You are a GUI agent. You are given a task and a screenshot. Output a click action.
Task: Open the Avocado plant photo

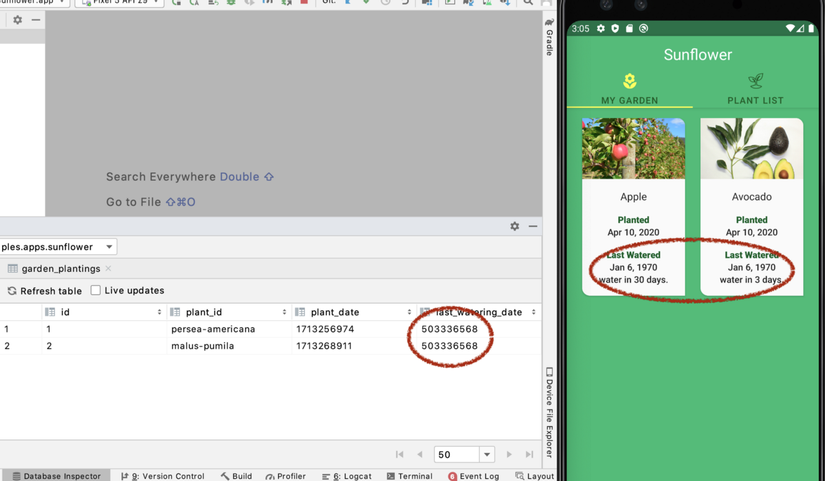pyautogui.click(x=752, y=148)
